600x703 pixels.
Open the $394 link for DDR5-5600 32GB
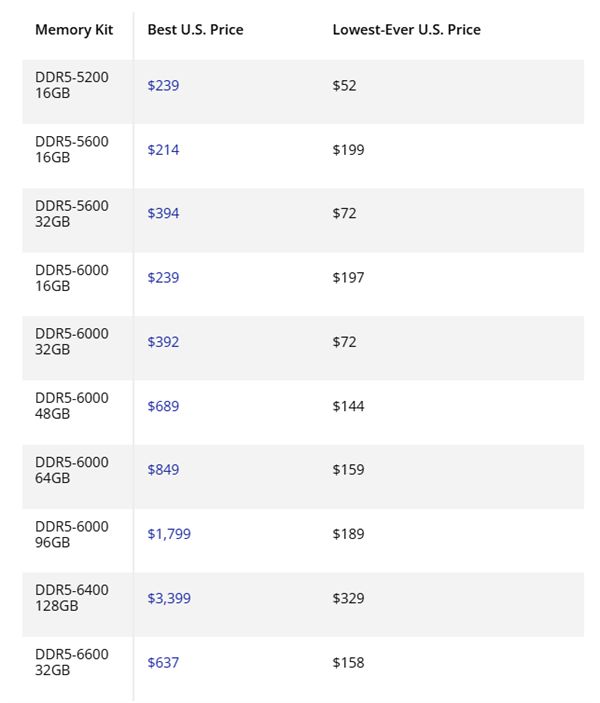(163, 213)
